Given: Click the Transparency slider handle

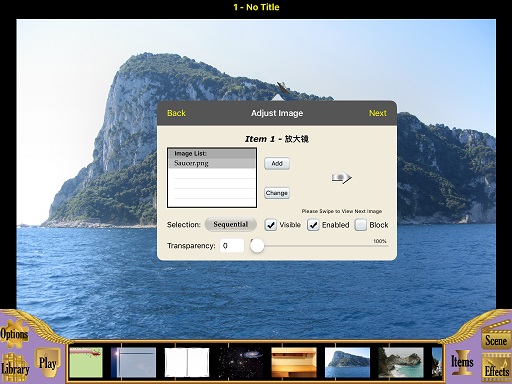Looking at the screenshot, I should point(257,246).
